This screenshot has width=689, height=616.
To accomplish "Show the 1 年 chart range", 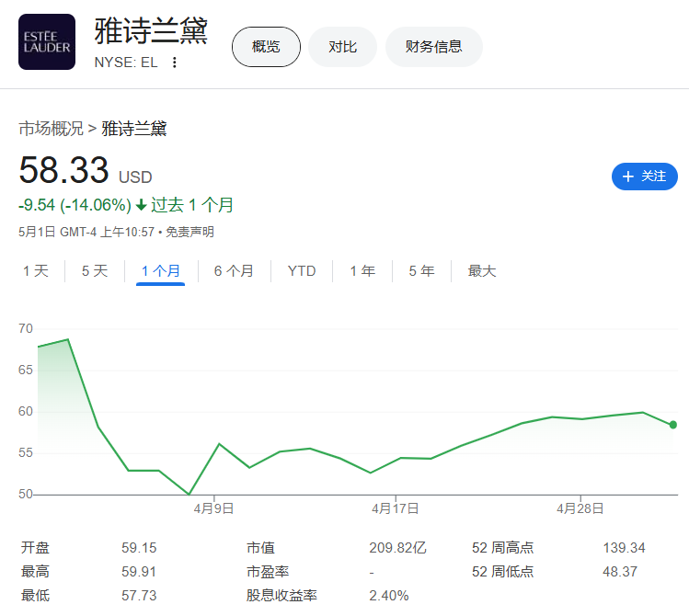I will click(362, 271).
